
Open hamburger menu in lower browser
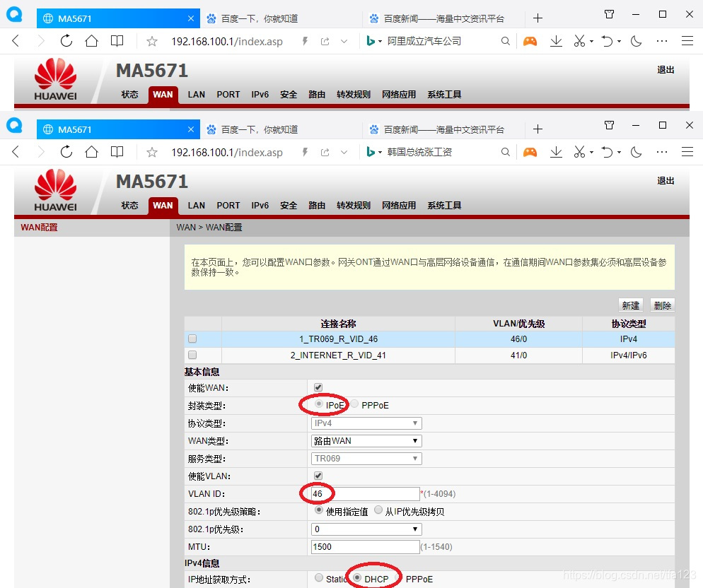coord(687,153)
